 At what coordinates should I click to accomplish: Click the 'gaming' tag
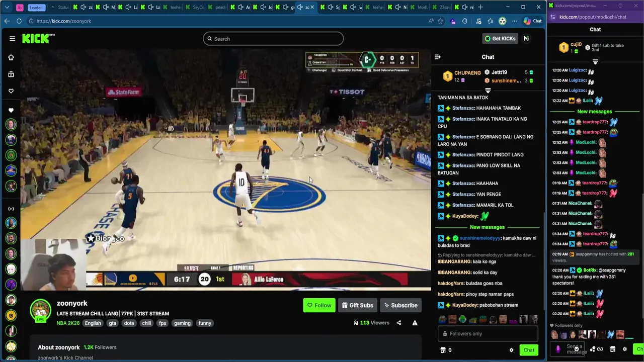click(x=182, y=323)
